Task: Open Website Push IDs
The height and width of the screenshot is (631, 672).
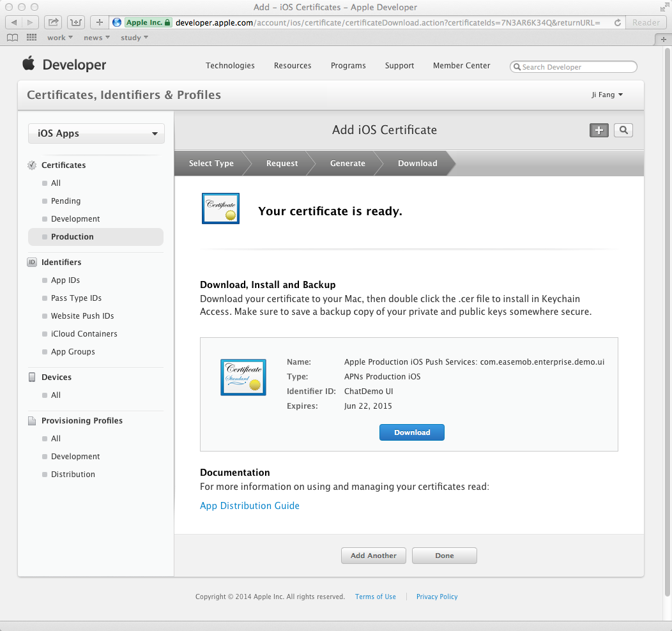Action: (82, 316)
